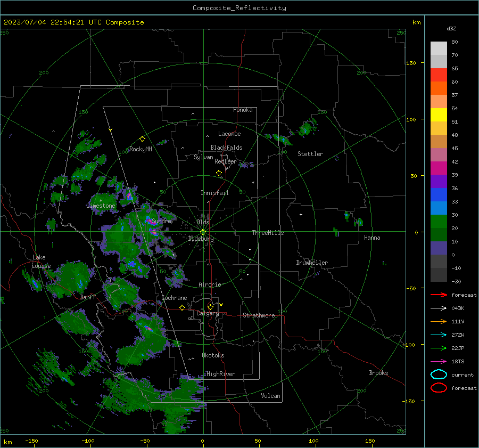479x448 pixels.
Task: Click the Ponoka label
Action: [x=243, y=110]
